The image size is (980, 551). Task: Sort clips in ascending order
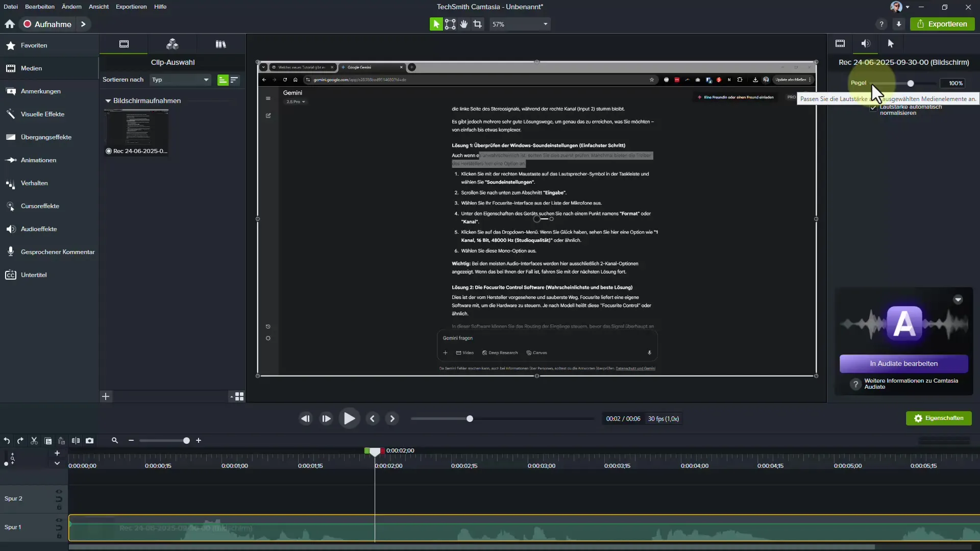point(223,80)
